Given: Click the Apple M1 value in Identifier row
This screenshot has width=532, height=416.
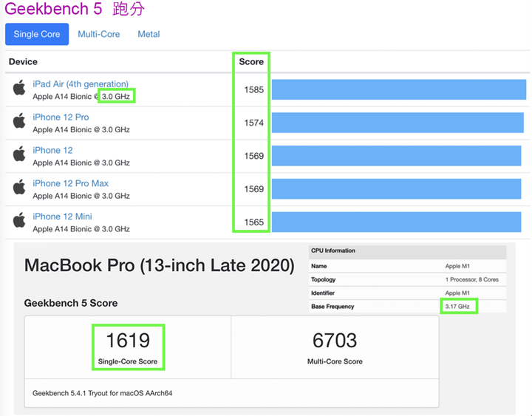Looking at the screenshot, I should coord(457,293).
